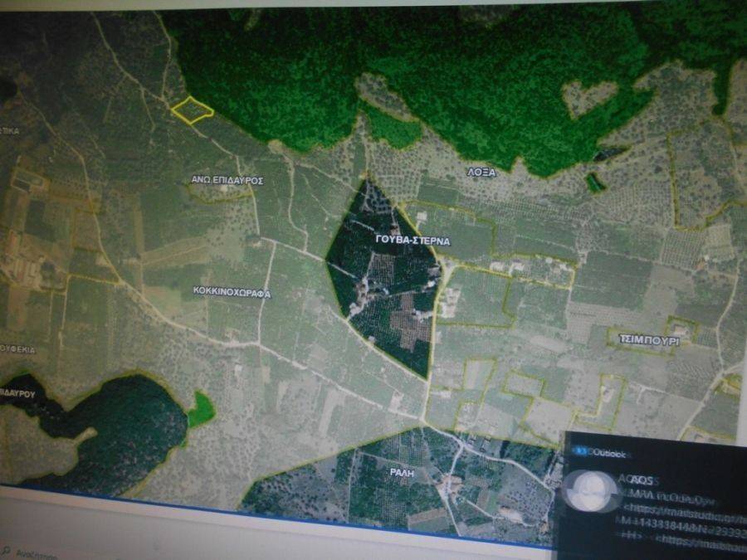Click the taskbar search input field
The height and width of the screenshot is (560, 747).
pos(37,553)
